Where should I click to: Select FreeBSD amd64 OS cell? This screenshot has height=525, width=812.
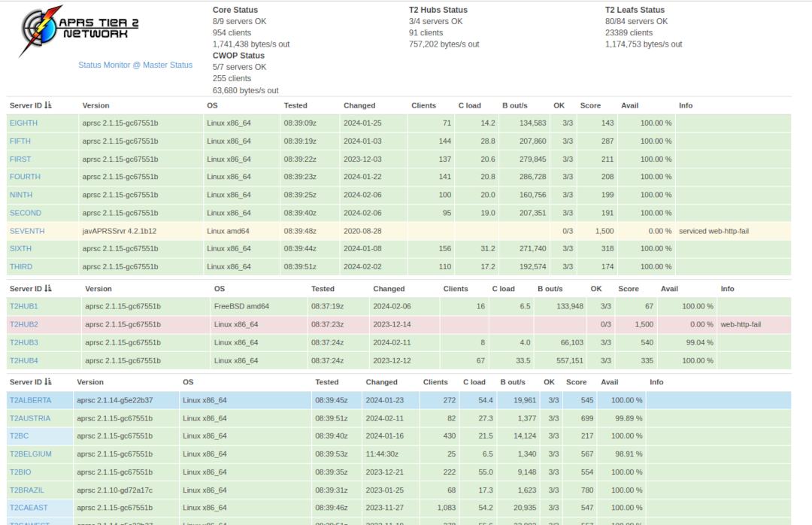coord(241,306)
